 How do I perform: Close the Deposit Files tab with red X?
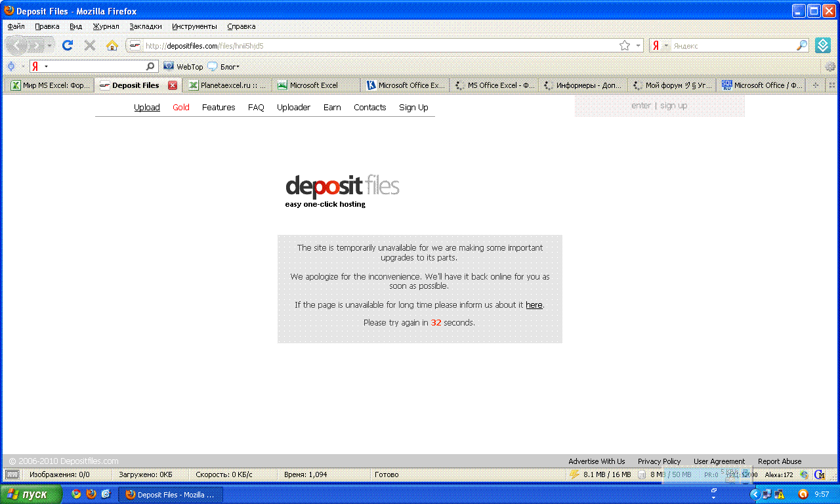[x=173, y=85]
